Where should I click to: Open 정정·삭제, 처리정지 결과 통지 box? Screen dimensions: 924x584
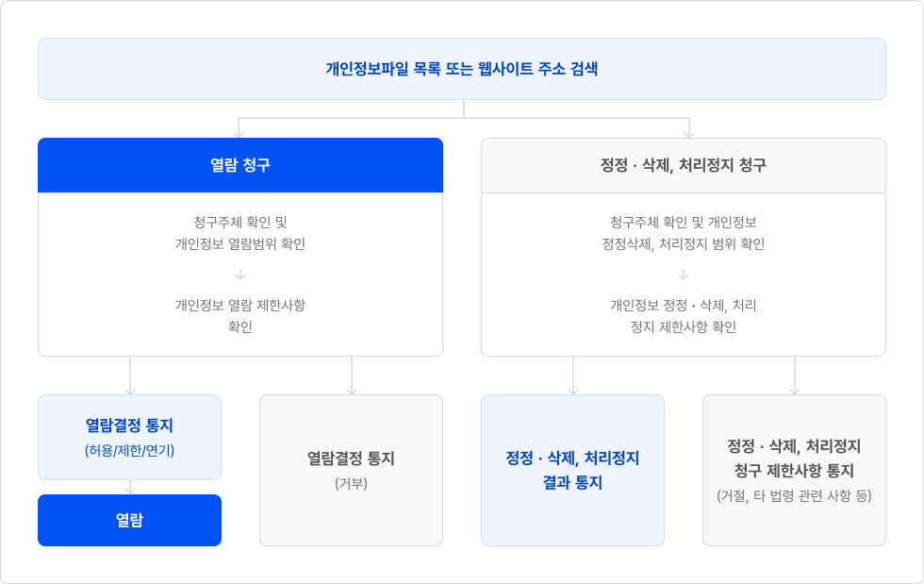(x=573, y=470)
